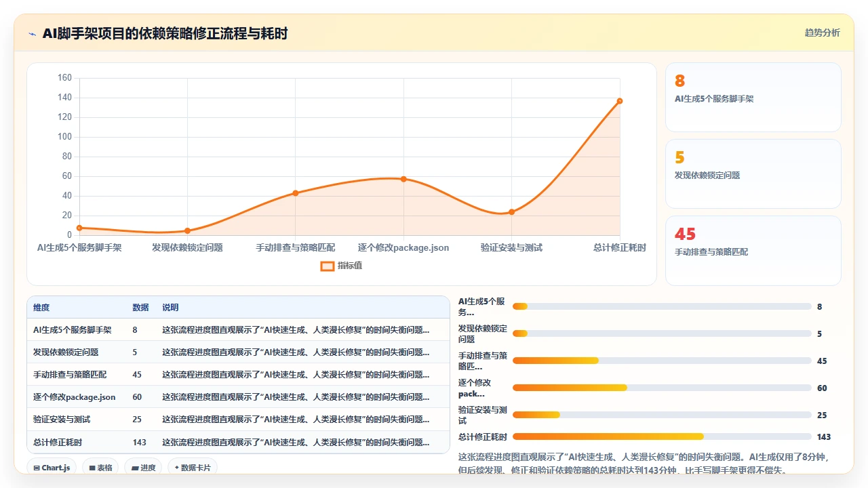Select the 数据 column header
The image size is (868, 488).
pos(140,307)
